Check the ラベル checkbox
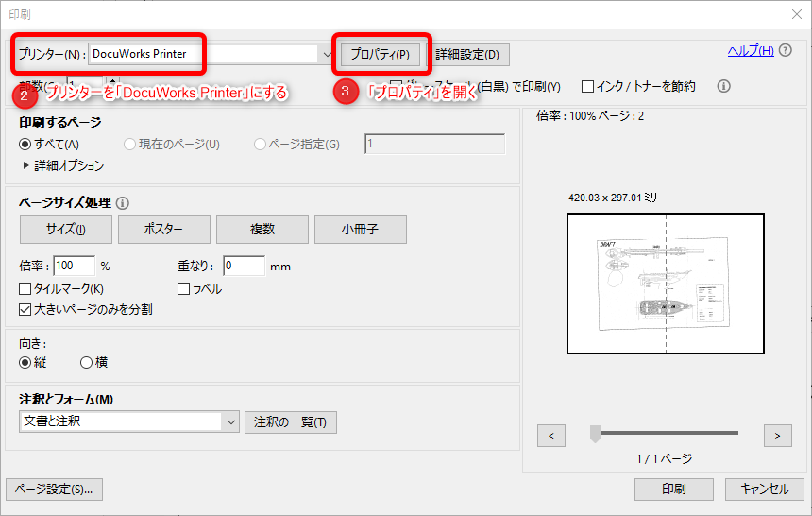This screenshot has width=812, height=516. tap(184, 289)
